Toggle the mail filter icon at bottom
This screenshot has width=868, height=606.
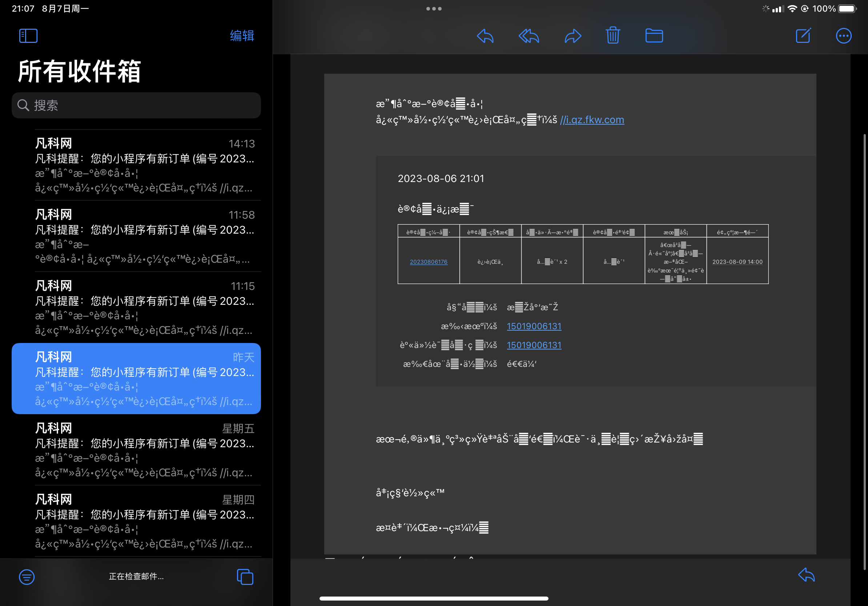(x=27, y=577)
